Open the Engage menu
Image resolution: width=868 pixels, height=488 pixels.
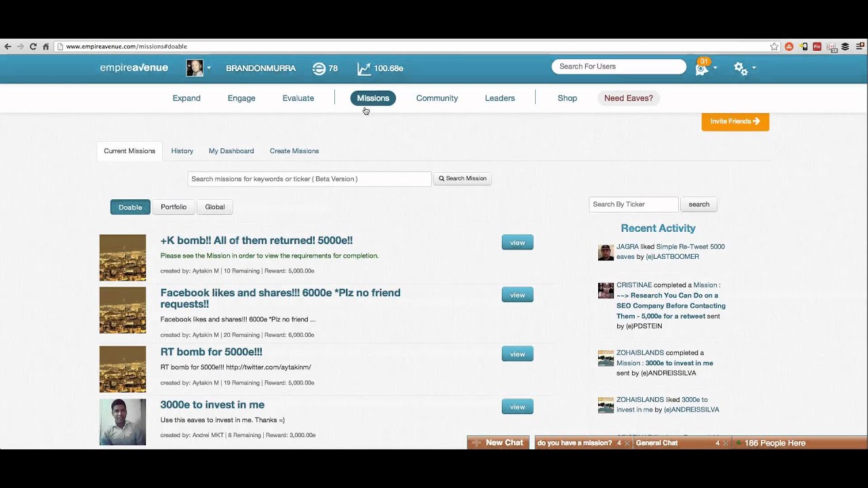click(241, 98)
